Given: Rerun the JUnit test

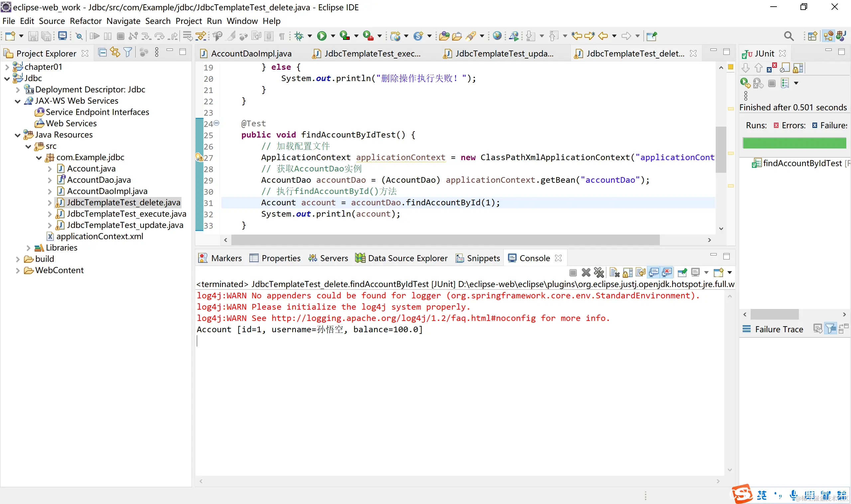Looking at the screenshot, I should 745,83.
